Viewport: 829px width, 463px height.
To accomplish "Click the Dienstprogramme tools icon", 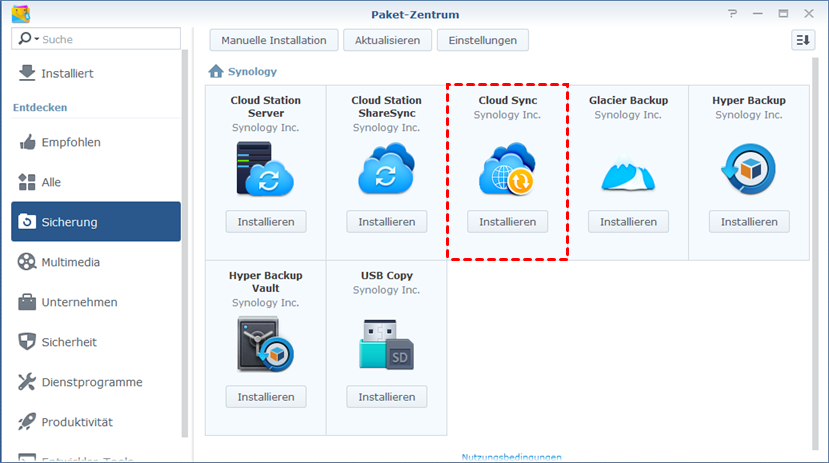I will click(x=26, y=382).
